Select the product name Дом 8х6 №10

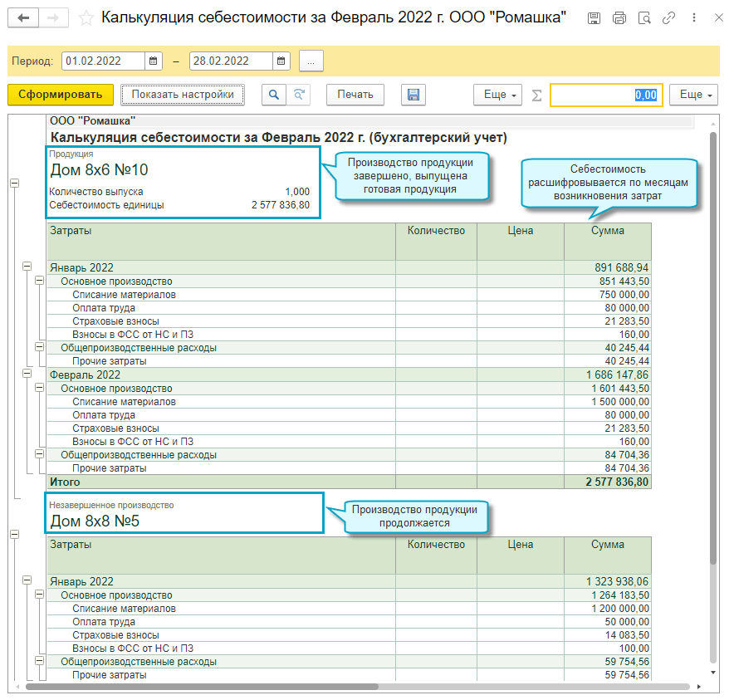click(x=100, y=170)
